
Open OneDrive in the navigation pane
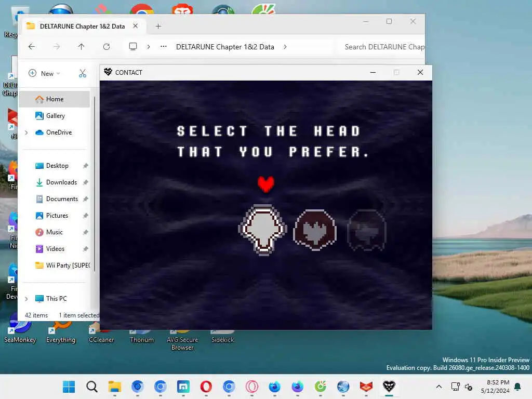58,132
